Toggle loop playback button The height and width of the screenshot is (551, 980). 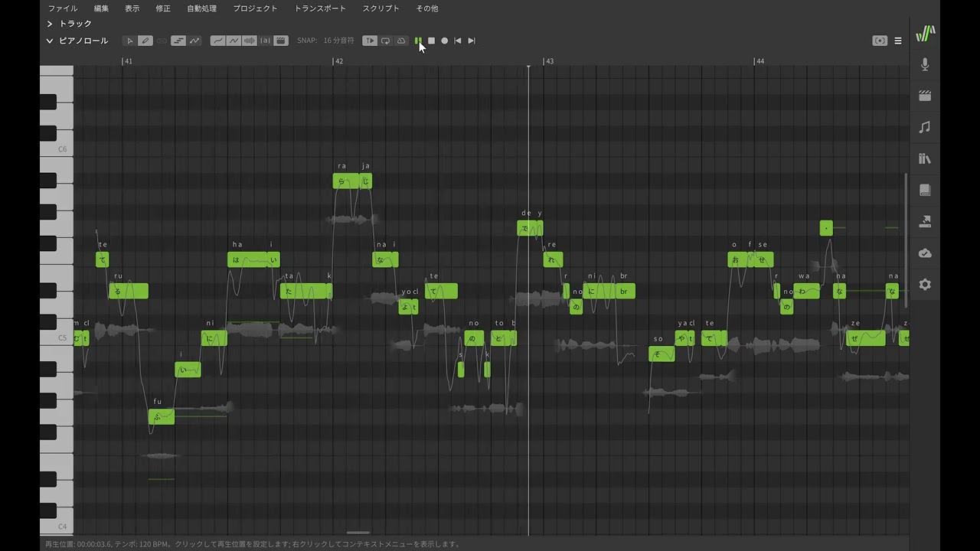pyautogui.click(x=385, y=41)
